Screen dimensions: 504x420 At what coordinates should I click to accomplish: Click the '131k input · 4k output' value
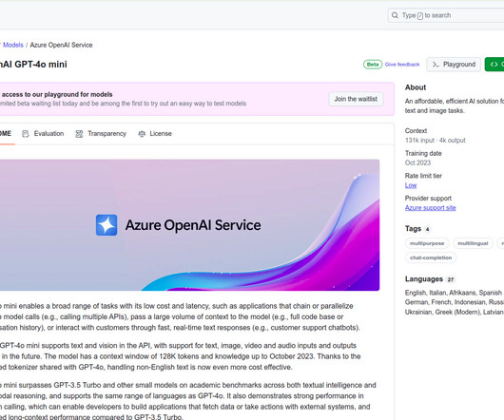tap(435, 141)
